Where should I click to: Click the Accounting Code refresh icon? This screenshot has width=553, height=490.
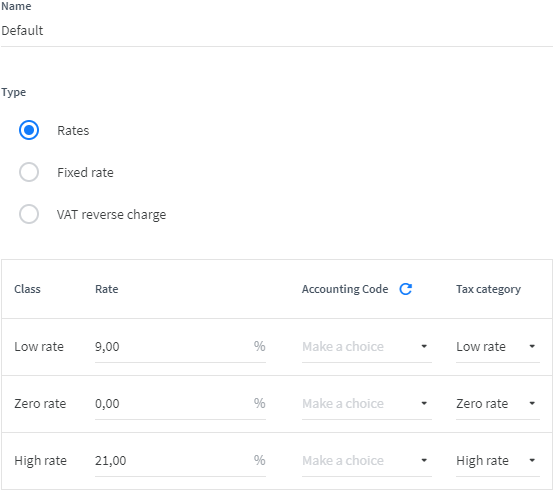406,289
